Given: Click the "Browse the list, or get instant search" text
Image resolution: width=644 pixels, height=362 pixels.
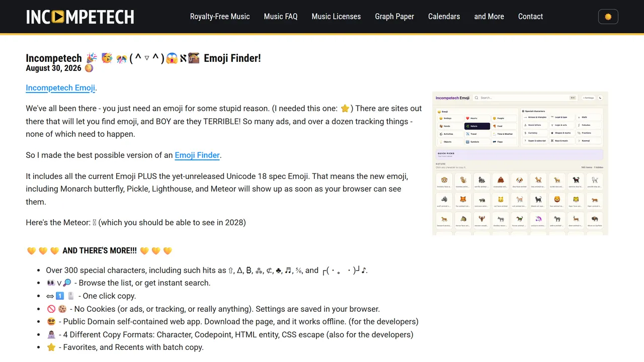Looking at the screenshot, I should click(x=145, y=283).
